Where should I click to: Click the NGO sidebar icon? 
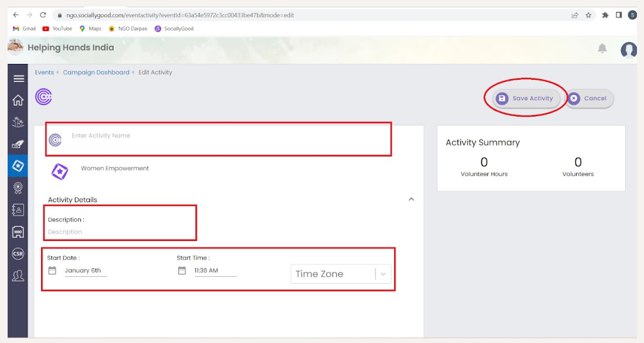point(18,232)
